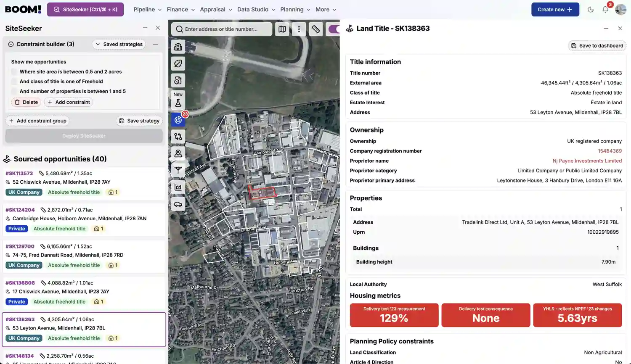Viewport: 631px width, 364px height.
Task: Click the UK Company tag on #SK113573
Action: click(x=24, y=192)
